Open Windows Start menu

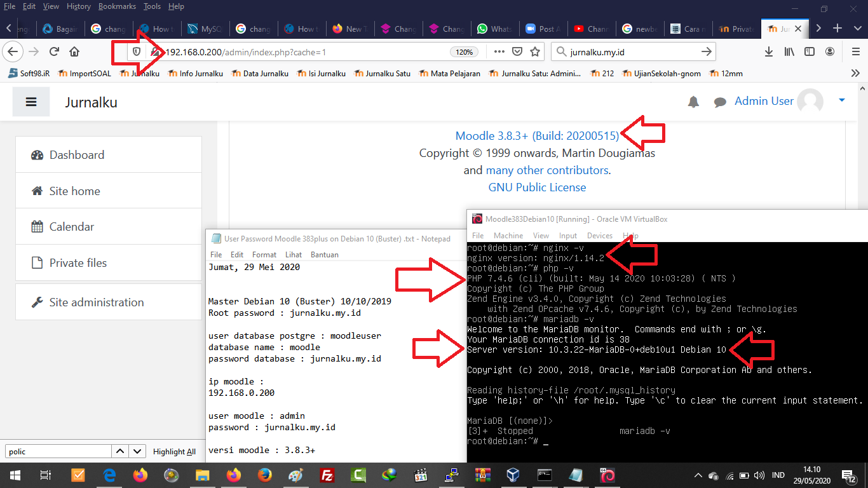click(15, 475)
